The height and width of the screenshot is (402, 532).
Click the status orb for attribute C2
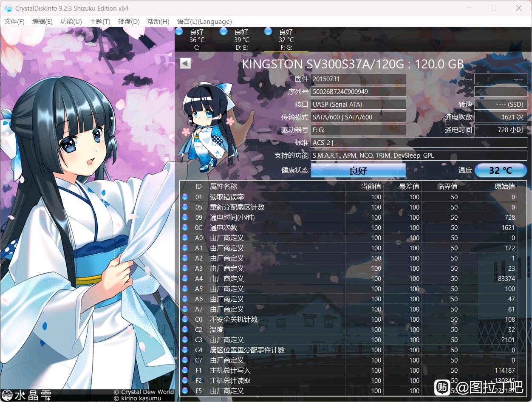click(185, 329)
